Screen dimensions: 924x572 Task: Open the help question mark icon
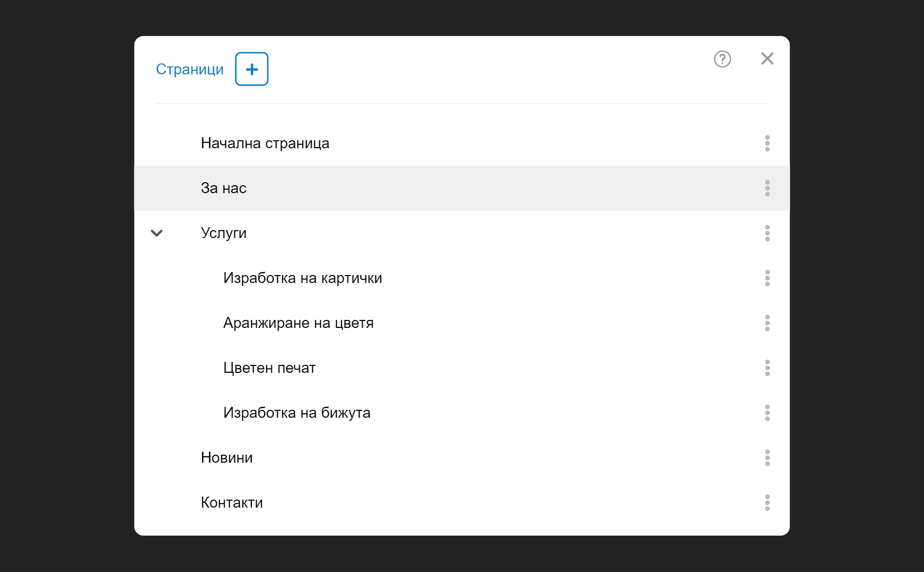coord(722,59)
